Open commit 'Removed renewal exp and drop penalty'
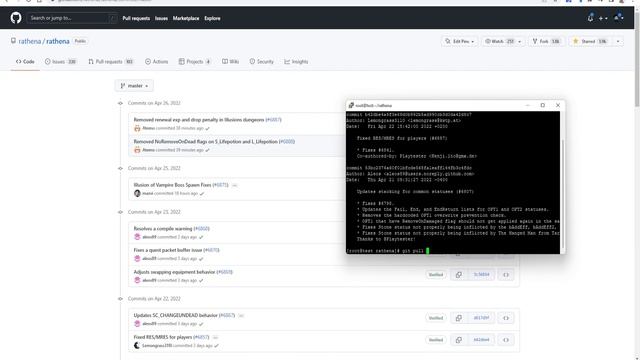 pos(199,120)
